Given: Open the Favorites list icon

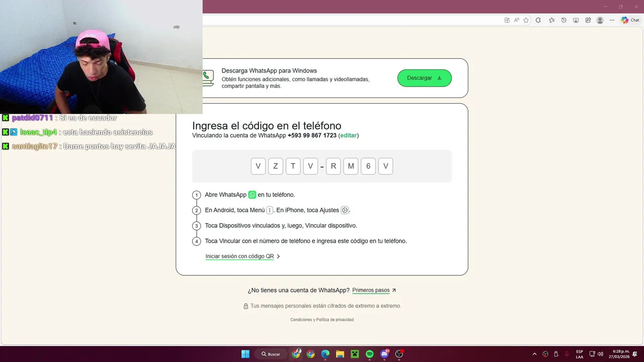Looking at the screenshot, I should pos(551,20).
